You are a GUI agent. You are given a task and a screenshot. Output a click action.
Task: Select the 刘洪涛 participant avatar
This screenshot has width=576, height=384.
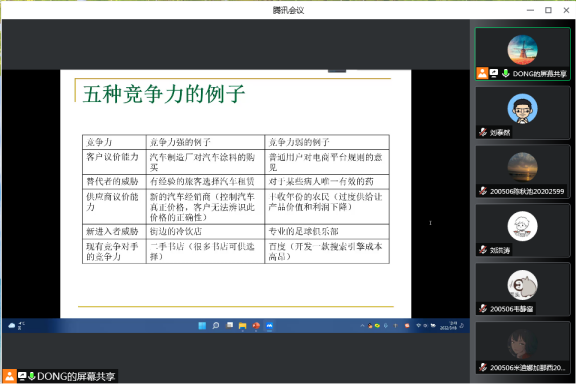click(x=522, y=226)
